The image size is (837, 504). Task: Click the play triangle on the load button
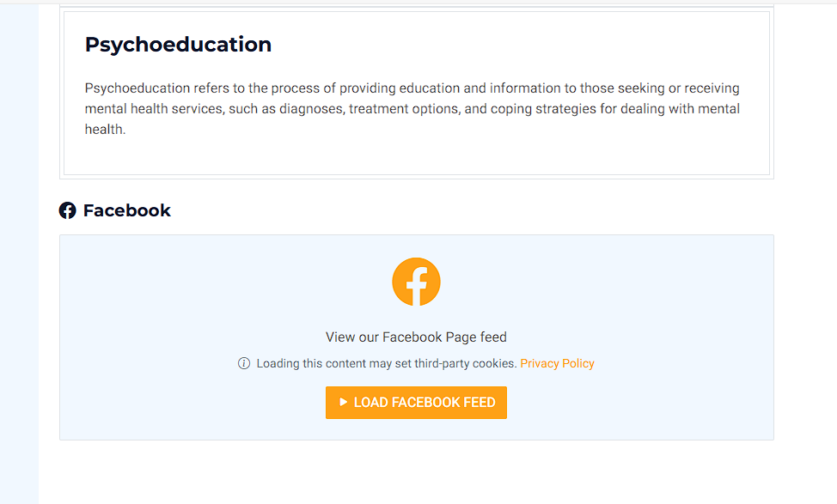coord(343,402)
